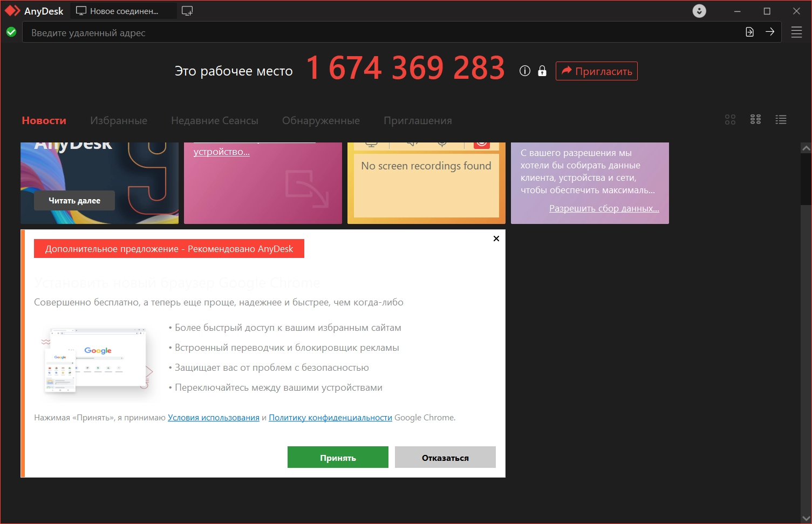The width and height of the screenshot is (812, 524).
Task: Open the Недавние Сеансы tab
Action: click(215, 120)
